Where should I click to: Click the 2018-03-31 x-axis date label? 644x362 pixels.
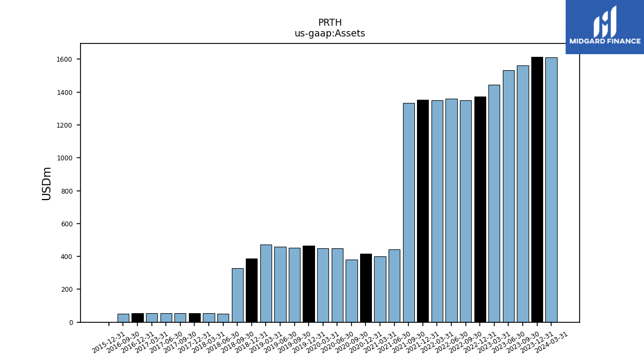tap(208, 342)
